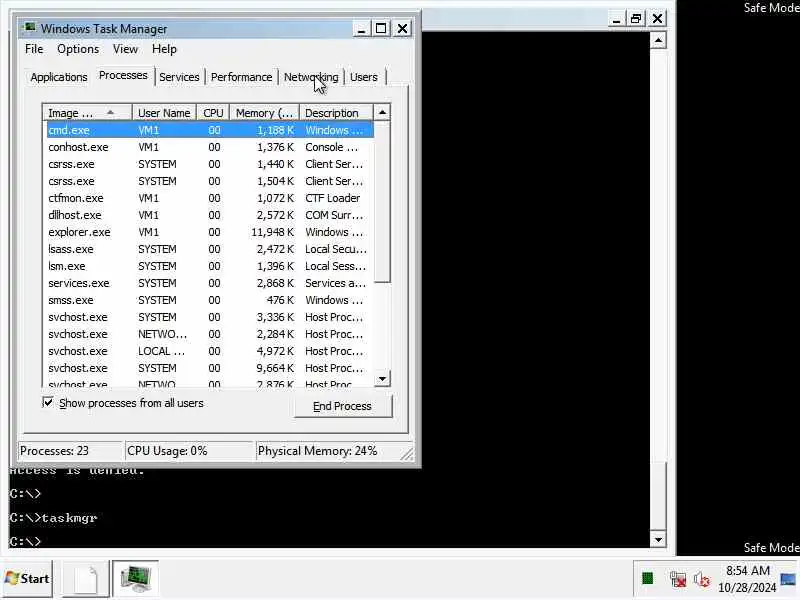The height and width of the screenshot is (600, 800).
Task: Select the explorer.exe process
Action: coord(210,232)
